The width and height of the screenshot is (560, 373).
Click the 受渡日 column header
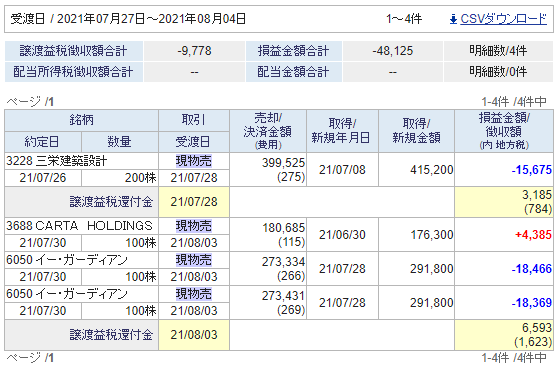click(194, 142)
